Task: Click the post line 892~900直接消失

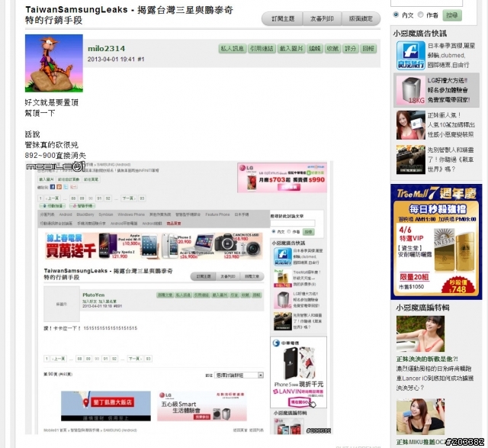Action: click(x=56, y=155)
